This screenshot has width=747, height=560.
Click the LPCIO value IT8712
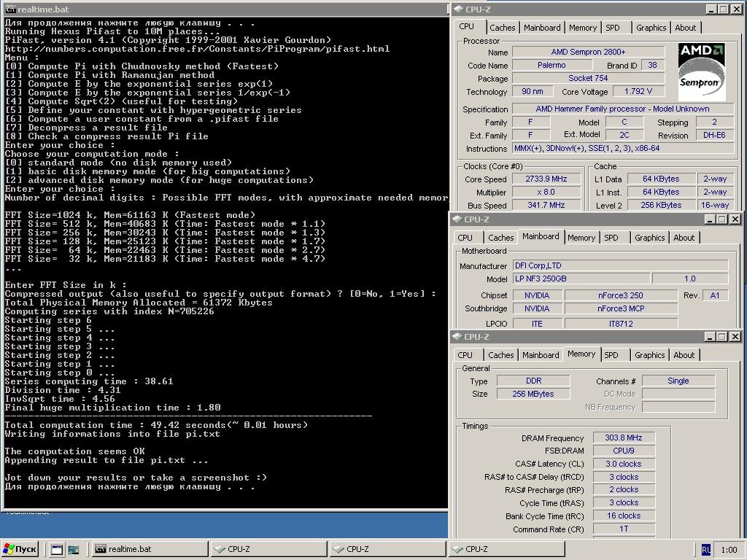pyautogui.click(x=621, y=324)
